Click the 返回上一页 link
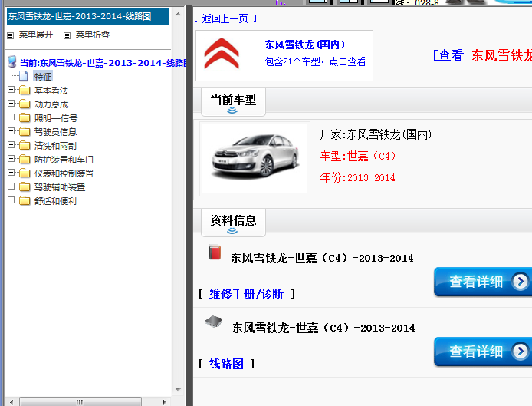Viewport: 532px width, 406px height. (225, 18)
